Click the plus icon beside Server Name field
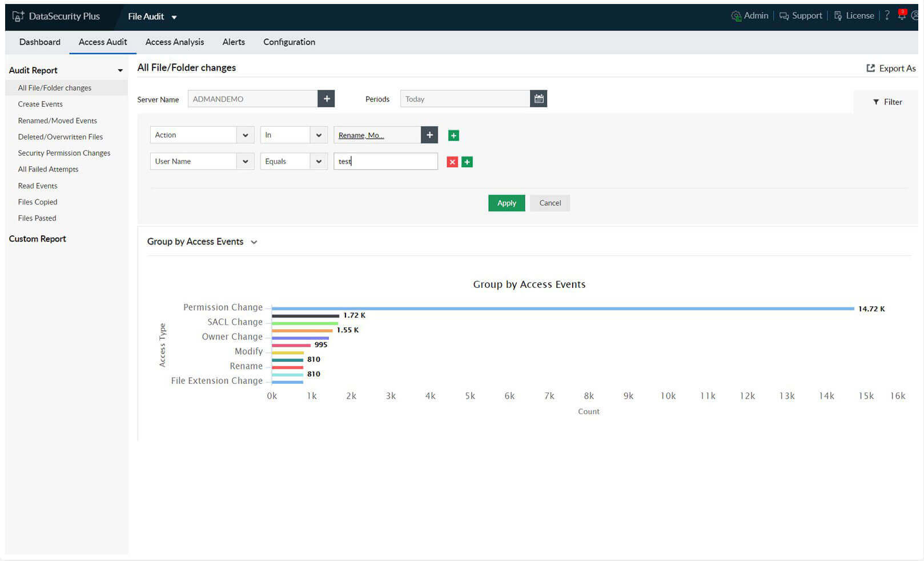Viewport: 924px width, 561px height. (326, 98)
